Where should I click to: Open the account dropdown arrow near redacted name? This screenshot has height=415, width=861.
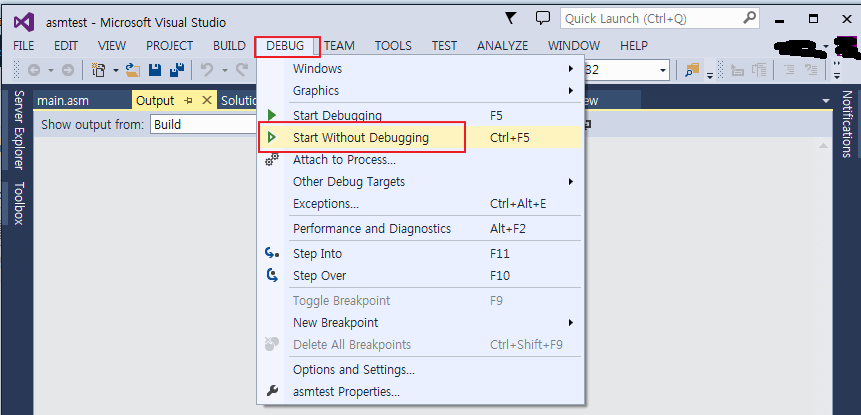click(826, 47)
